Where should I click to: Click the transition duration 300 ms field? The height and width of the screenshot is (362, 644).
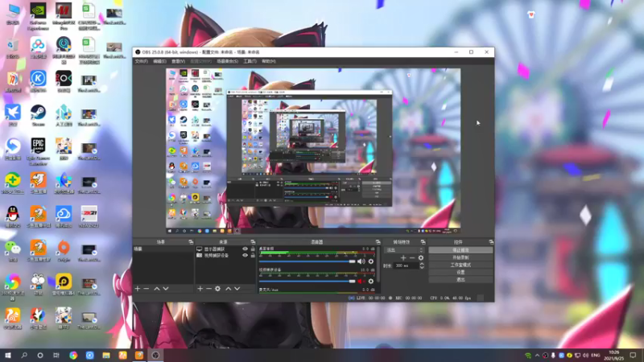(x=407, y=266)
